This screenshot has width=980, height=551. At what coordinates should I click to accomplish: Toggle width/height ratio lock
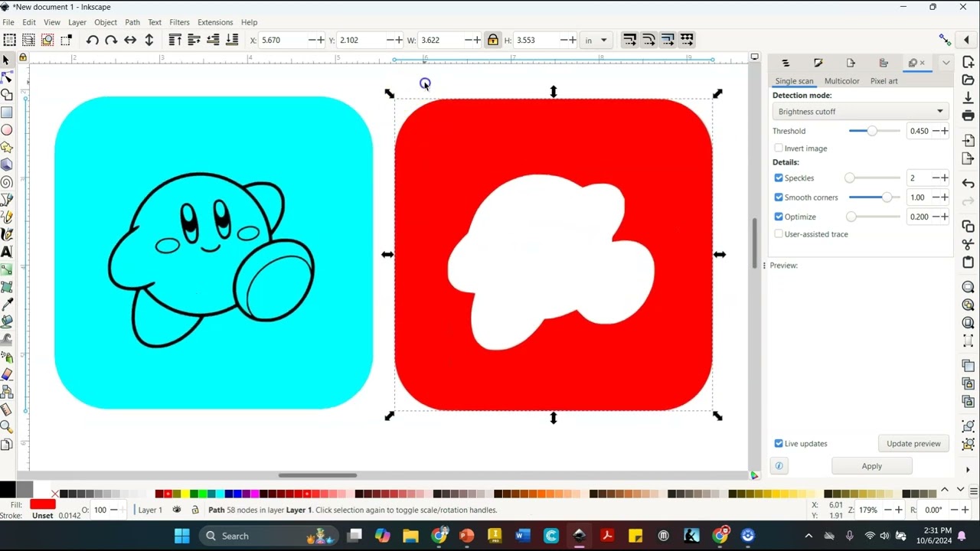click(x=492, y=40)
